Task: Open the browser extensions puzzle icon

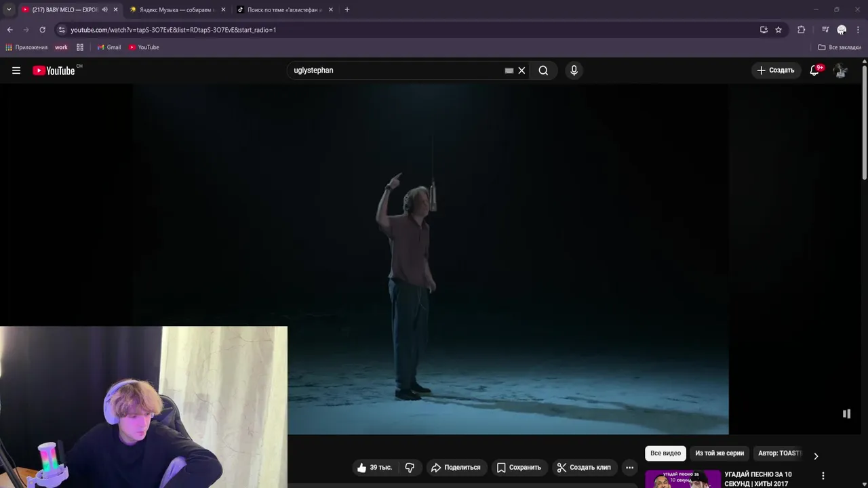Action: pos(801,30)
